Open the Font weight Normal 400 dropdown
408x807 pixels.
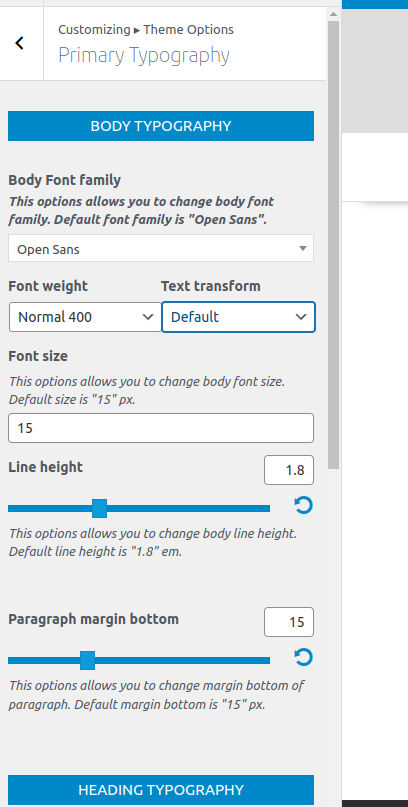pos(85,317)
